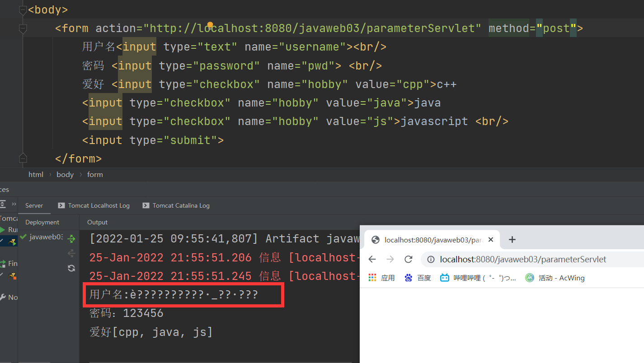Viewport: 644px width, 363px height.
Task: Select the finished Tomcat configuration icon
Action: [12, 275]
